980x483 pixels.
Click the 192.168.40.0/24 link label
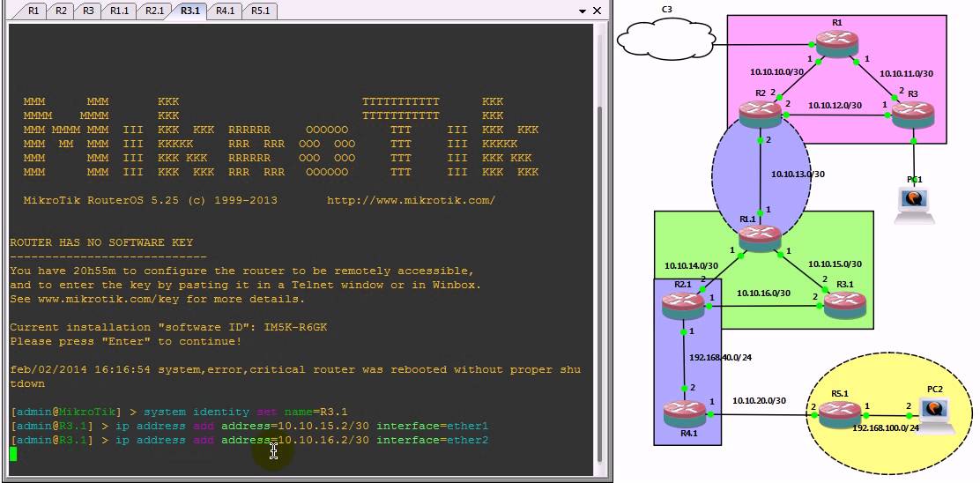pos(721,358)
